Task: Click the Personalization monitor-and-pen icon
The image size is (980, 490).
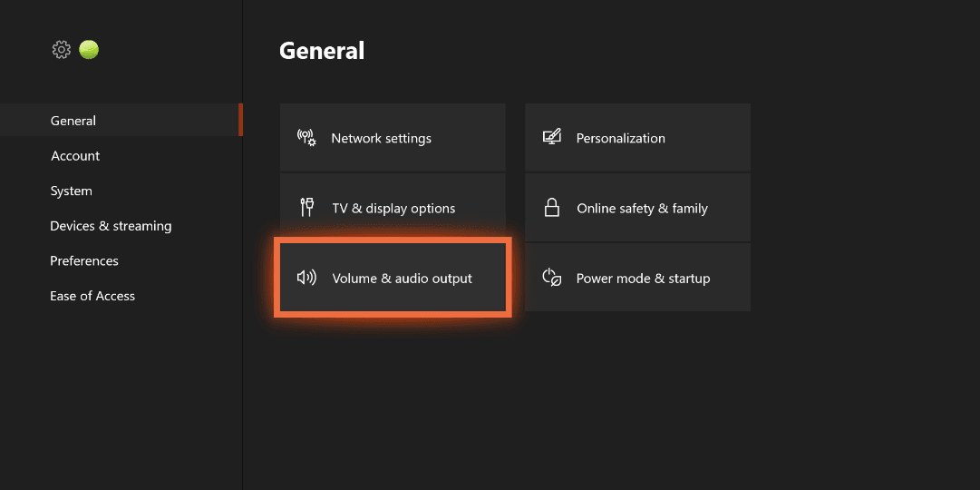Action: pyautogui.click(x=551, y=138)
